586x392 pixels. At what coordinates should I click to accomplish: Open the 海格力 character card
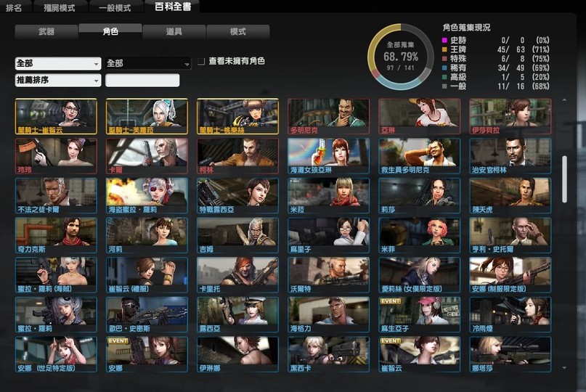coord(328,314)
